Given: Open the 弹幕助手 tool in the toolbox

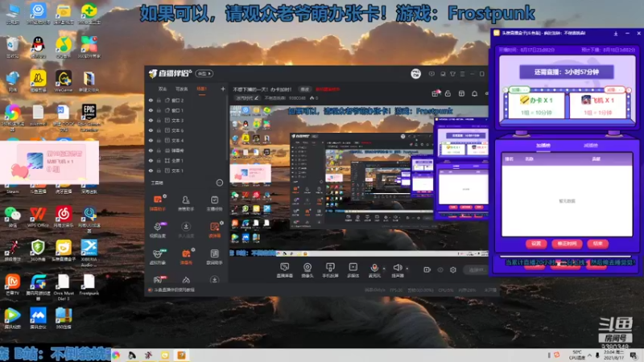Looking at the screenshot, I should click(x=158, y=203).
